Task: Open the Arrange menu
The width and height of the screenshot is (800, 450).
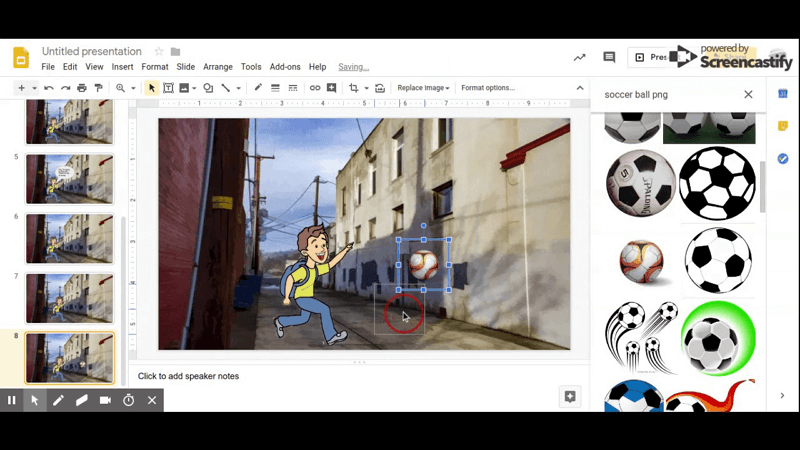Action: click(218, 67)
